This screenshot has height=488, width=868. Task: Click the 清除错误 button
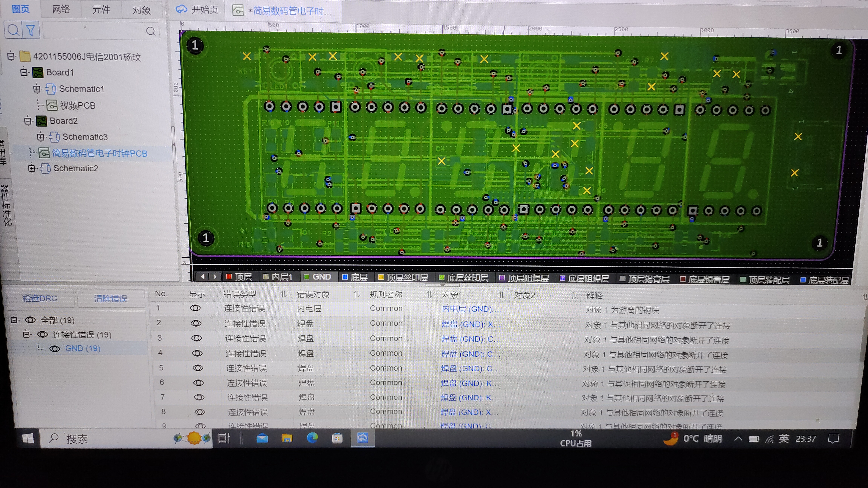pos(111,299)
